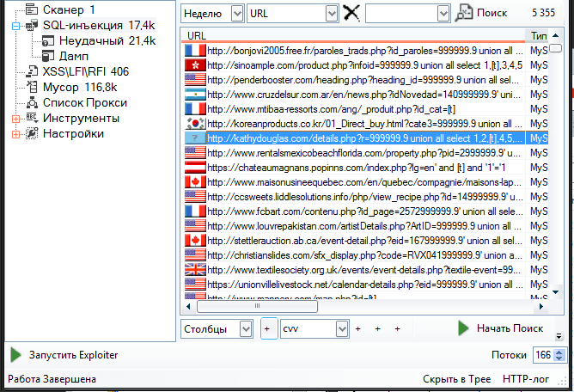
Task: Click the flag of the koreanproducts.co.kr row
Action: 195,124
